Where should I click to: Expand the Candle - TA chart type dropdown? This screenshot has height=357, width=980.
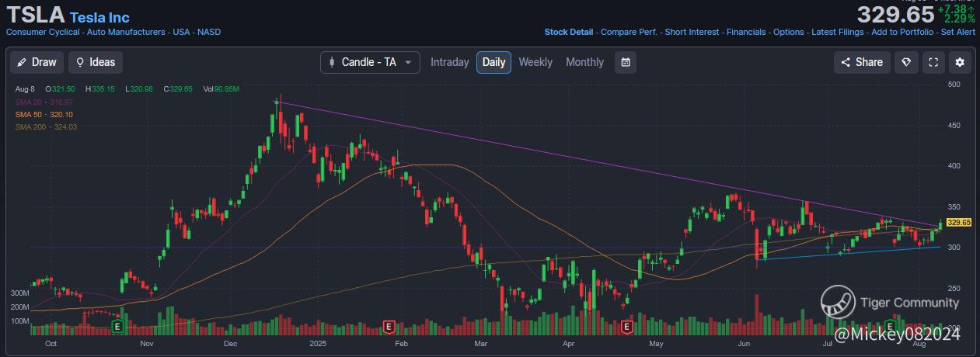[x=370, y=62]
